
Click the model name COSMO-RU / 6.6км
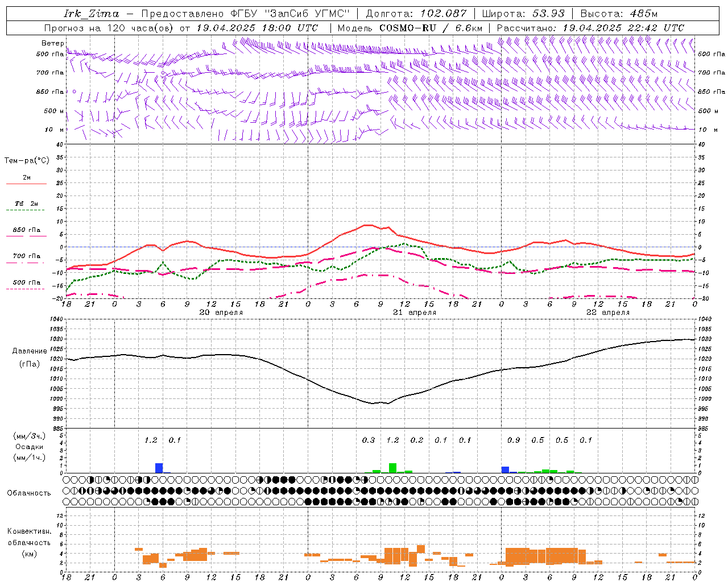pyautogui.click(x=431, y=28)
